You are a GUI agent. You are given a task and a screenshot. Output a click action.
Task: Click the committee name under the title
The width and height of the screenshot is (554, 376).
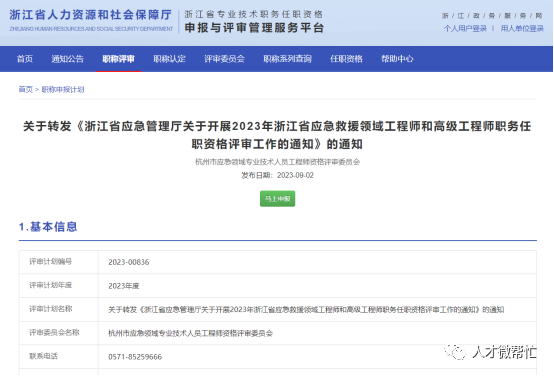coord(277,162)
